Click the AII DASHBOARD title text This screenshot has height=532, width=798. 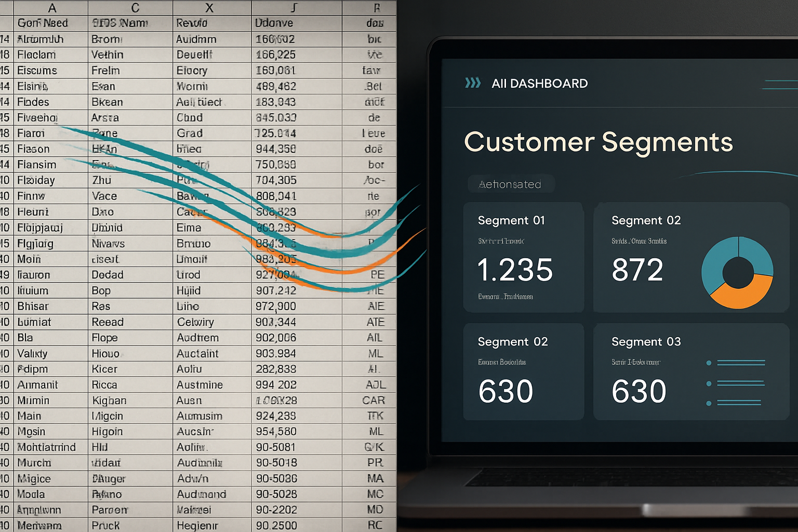click(x=540, y=83)
